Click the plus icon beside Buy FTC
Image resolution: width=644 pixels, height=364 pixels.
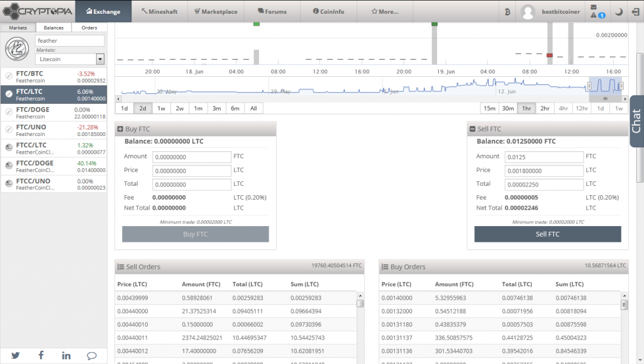click(x=120, y=128)
